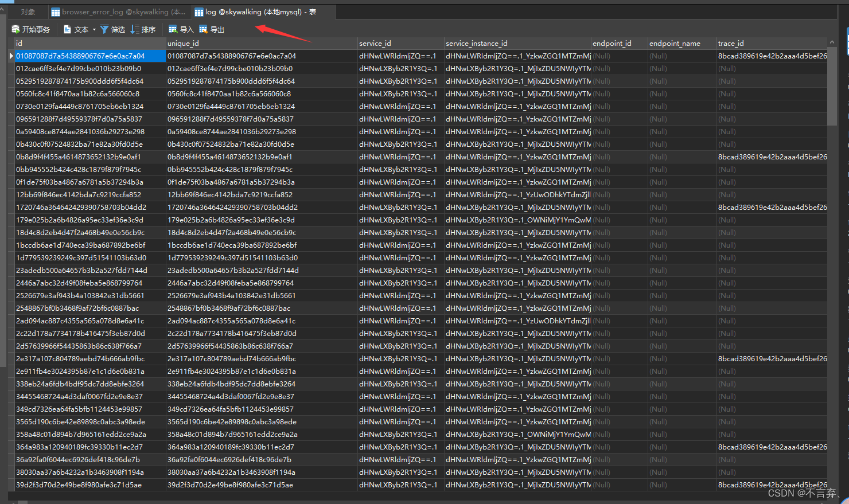Select id cell 2526679e3af943b4a103842e31db5661

(90, 296)
